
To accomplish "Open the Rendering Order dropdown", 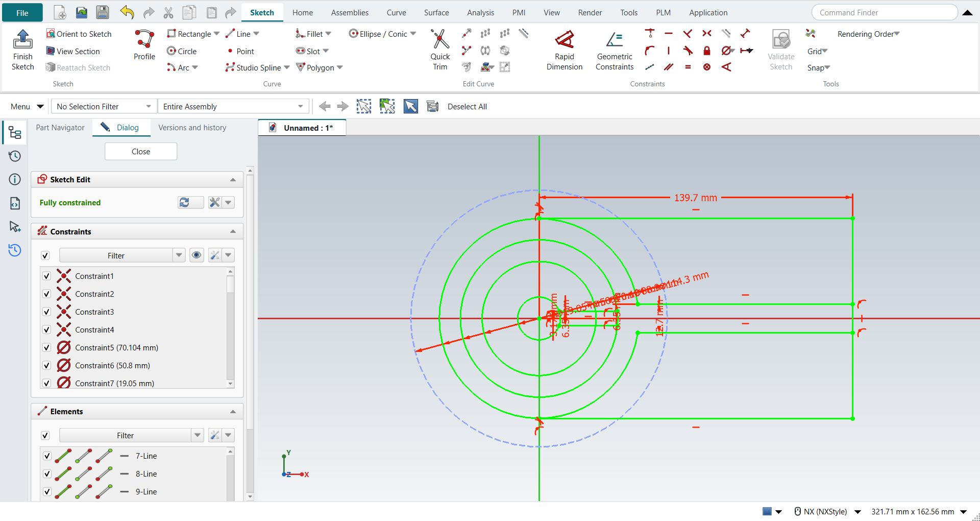I will pos(869,34).
